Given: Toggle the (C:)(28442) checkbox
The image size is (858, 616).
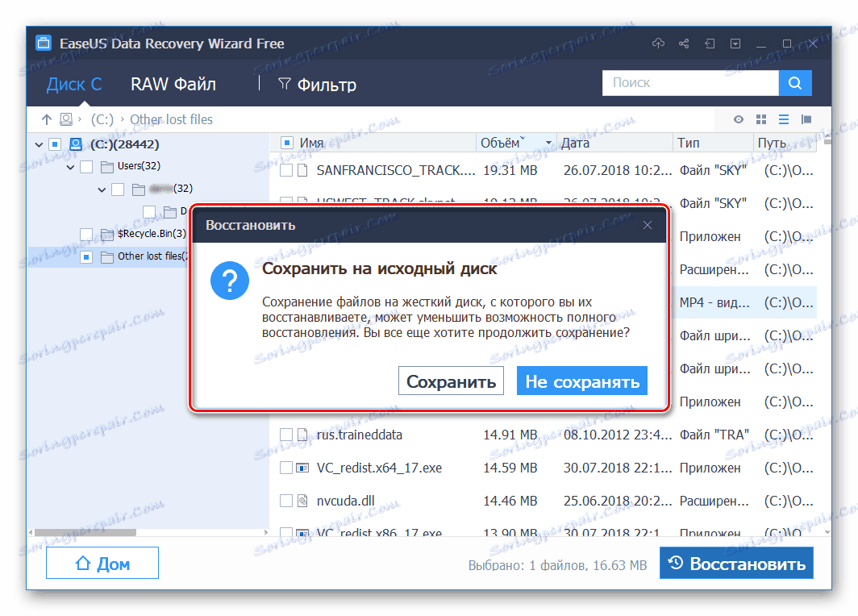Looking at the screenshot, I should 55,144.
